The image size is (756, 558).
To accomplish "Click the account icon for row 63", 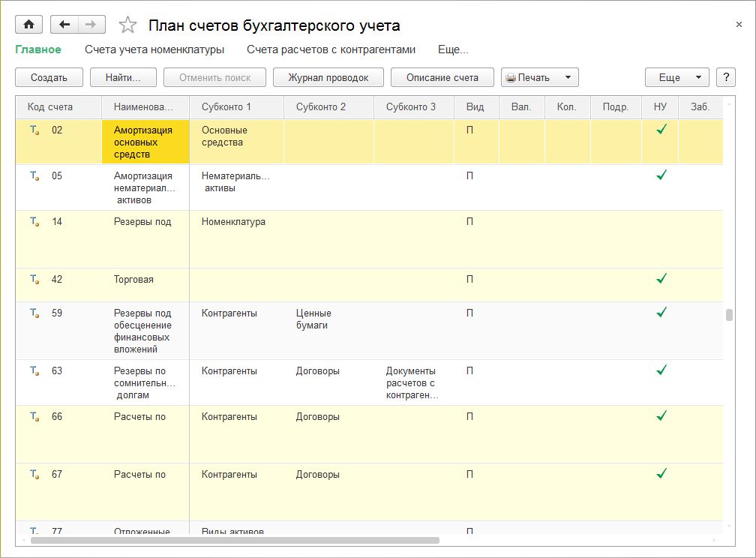I will coord(34,371).
